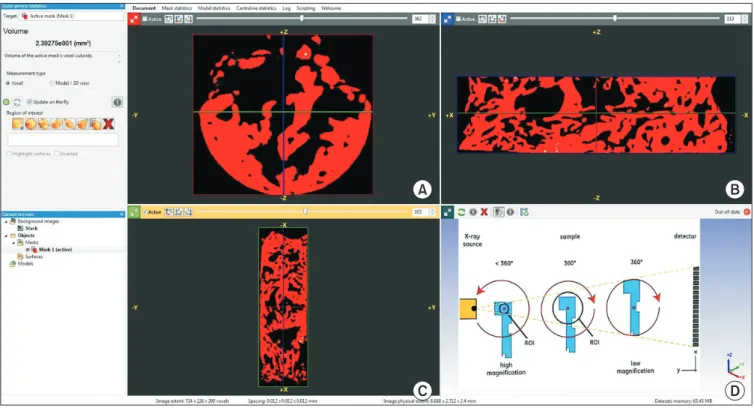Click the red X in 3D view toolbar
Screen dimensions: 754x408
pyautogui.click(x=484, y=212)
